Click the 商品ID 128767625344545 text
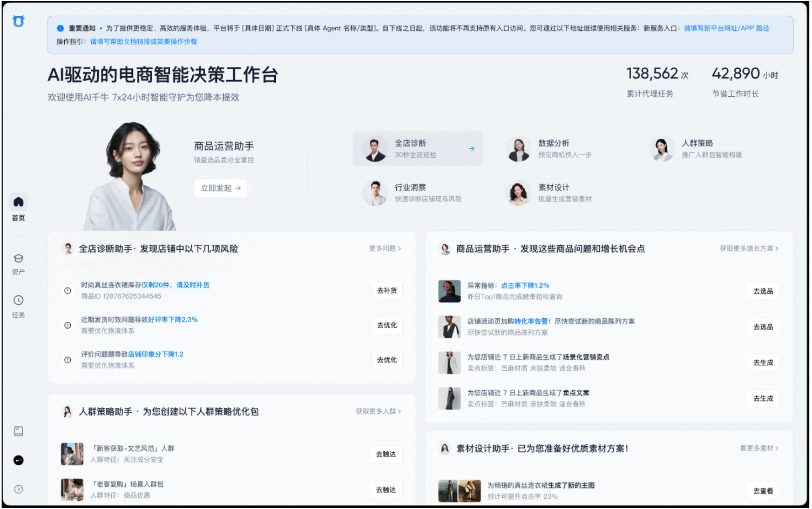 [x=121, y=297]
